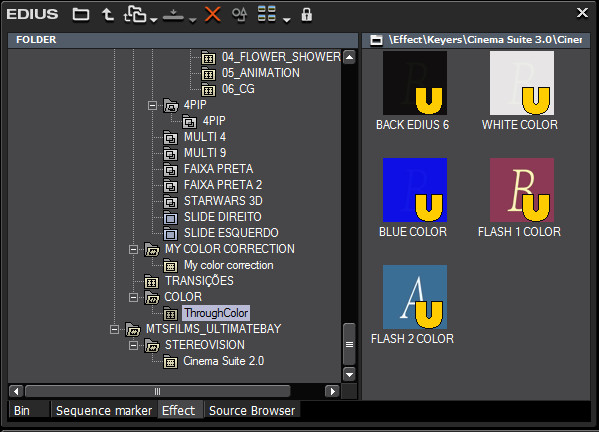Viewport: 599px width, 432px height.
Task: Select the 4PIP child item
Action: (x=214, y=121)
